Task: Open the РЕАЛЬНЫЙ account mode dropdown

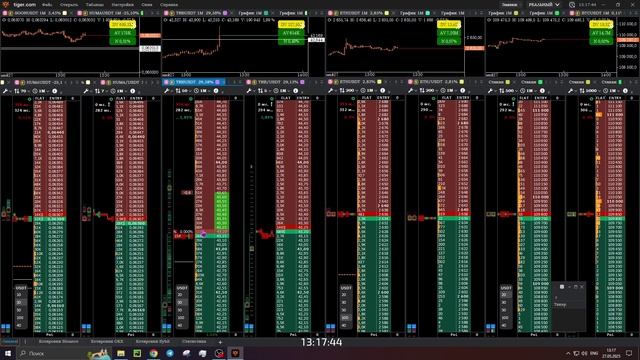Action: pos(544,5)
